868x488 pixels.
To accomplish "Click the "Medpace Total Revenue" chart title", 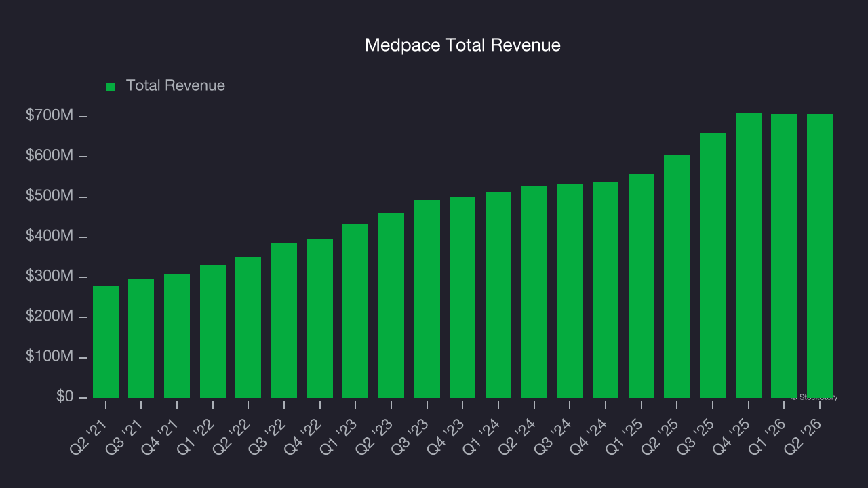I will 462,45.
